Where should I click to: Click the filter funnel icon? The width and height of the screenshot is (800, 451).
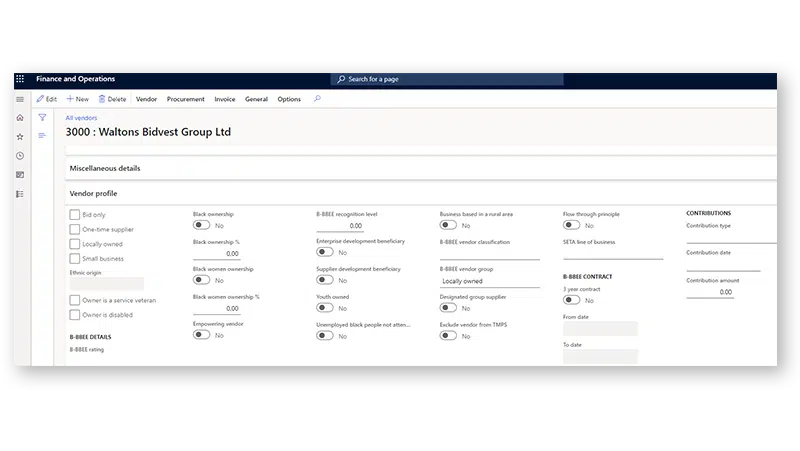pyautogui.click(x=42, y=118)
